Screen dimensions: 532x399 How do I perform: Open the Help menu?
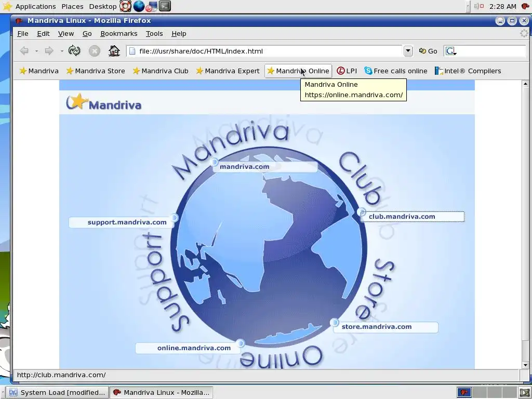(179, 34)
